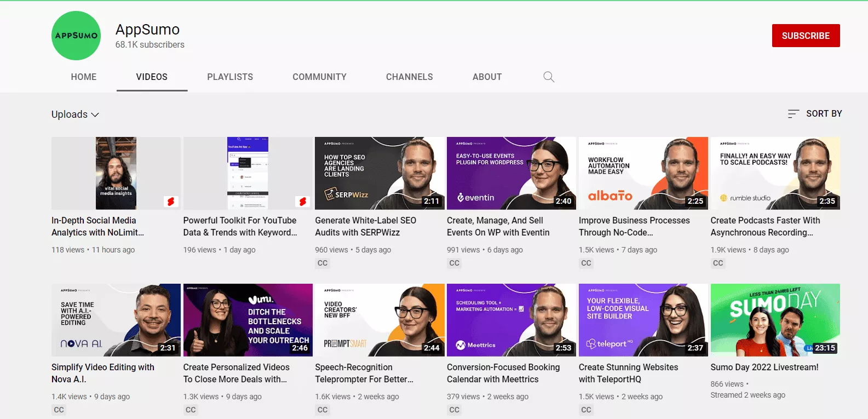Play the albato workflow automation thumbnail
The image size is (868, 419).
point(643,173)
